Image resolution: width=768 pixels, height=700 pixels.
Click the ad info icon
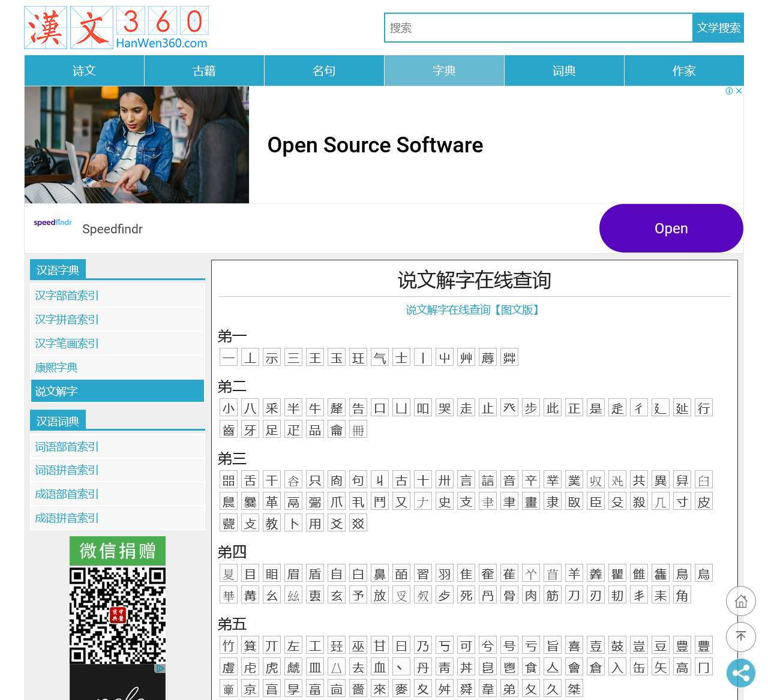tap(729, 91)
